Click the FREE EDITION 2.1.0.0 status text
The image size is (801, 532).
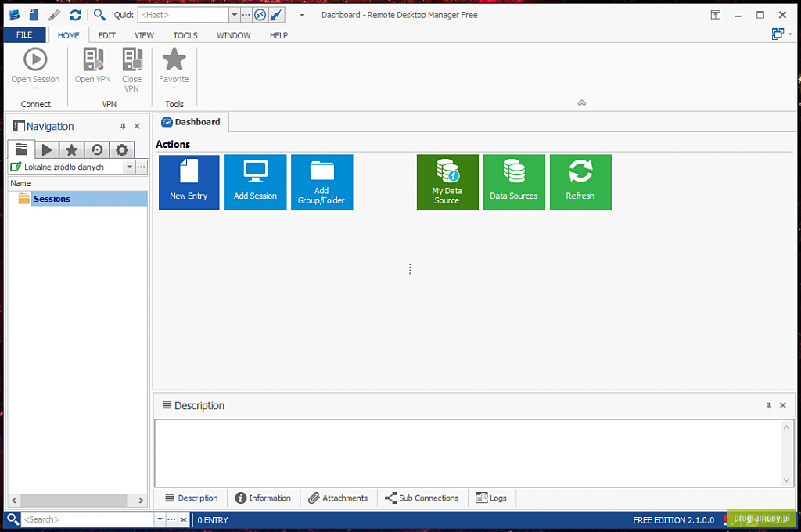673,519
